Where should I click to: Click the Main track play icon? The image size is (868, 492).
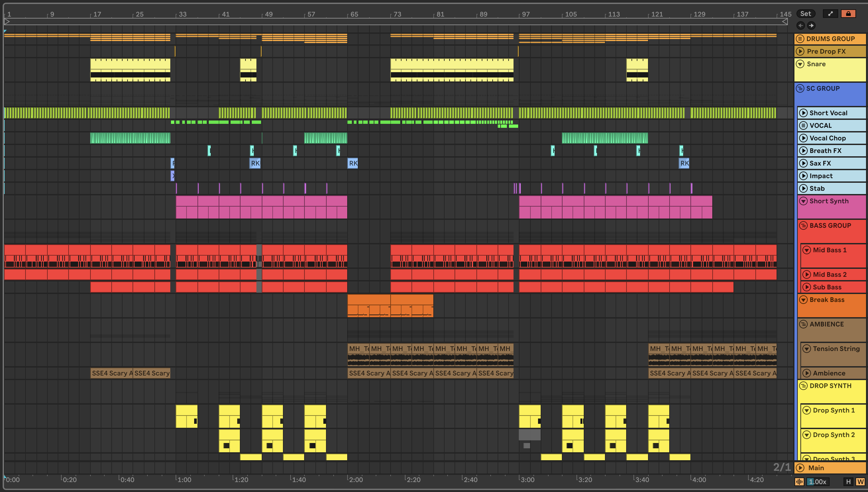click(x=800, y=468)
